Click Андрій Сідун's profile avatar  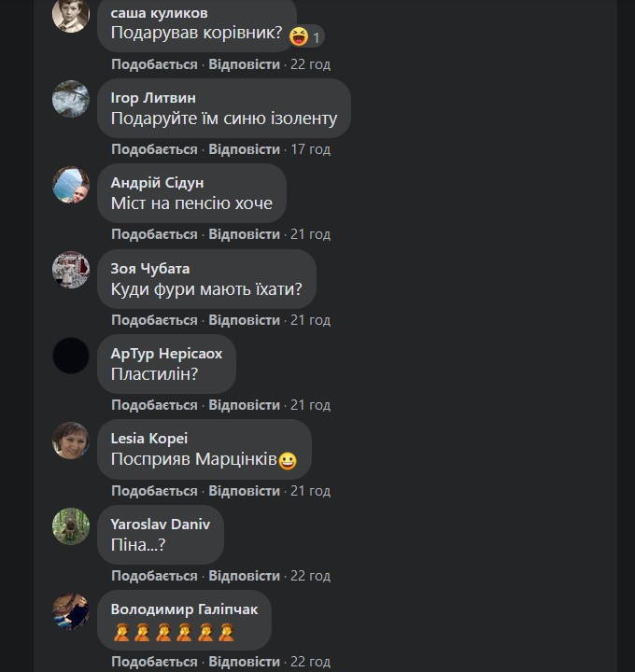coord(71,185)
